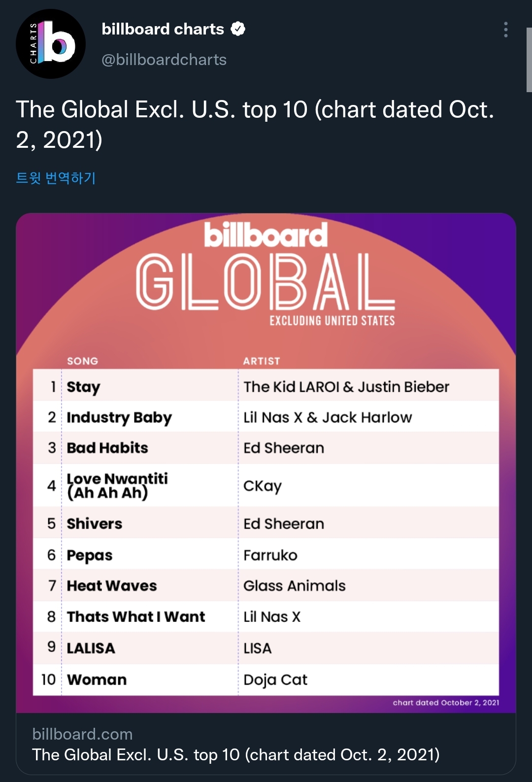Viewport: 532px width, 782px height.
Task: Click the Industry Baby song entry
Action: (119, 417)
